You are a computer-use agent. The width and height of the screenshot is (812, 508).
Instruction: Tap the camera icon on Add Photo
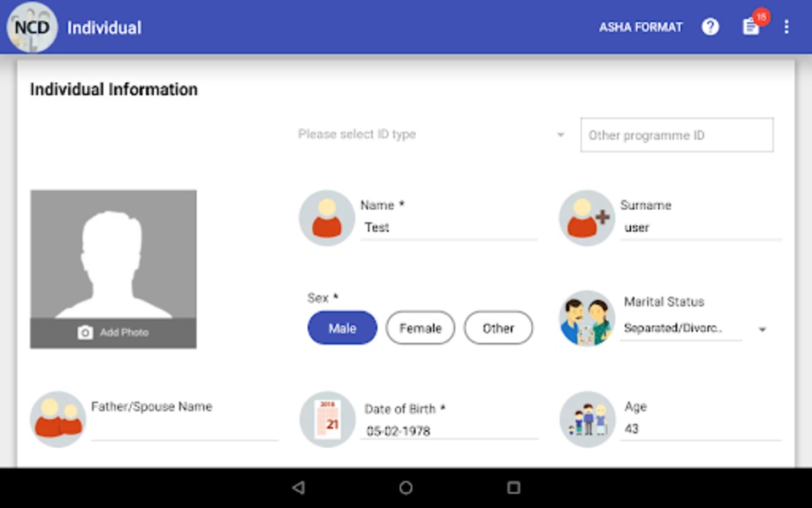pos(85,332)
